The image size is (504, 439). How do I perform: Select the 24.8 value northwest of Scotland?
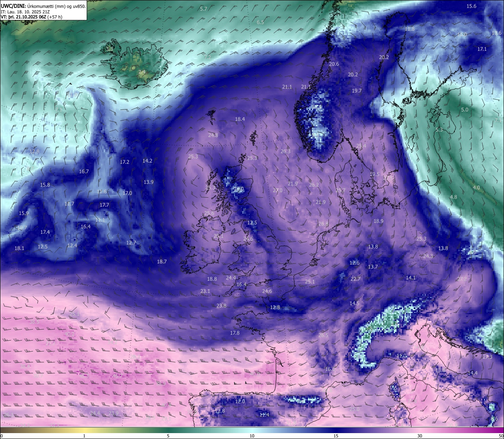tap(213, 135)
